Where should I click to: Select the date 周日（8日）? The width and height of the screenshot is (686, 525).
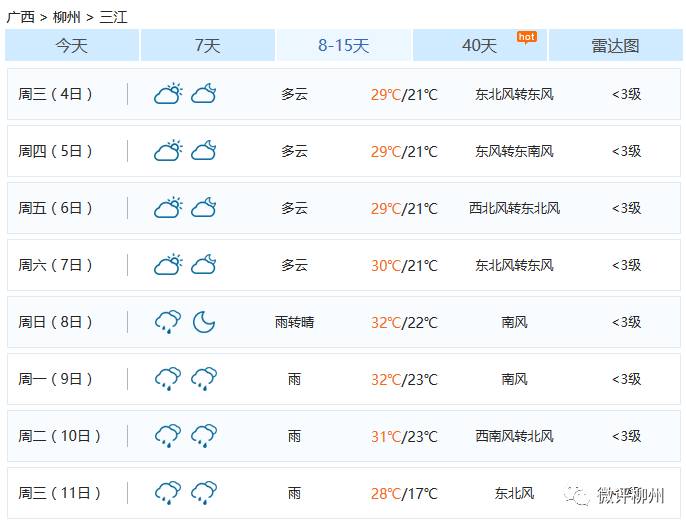point(56,322)
